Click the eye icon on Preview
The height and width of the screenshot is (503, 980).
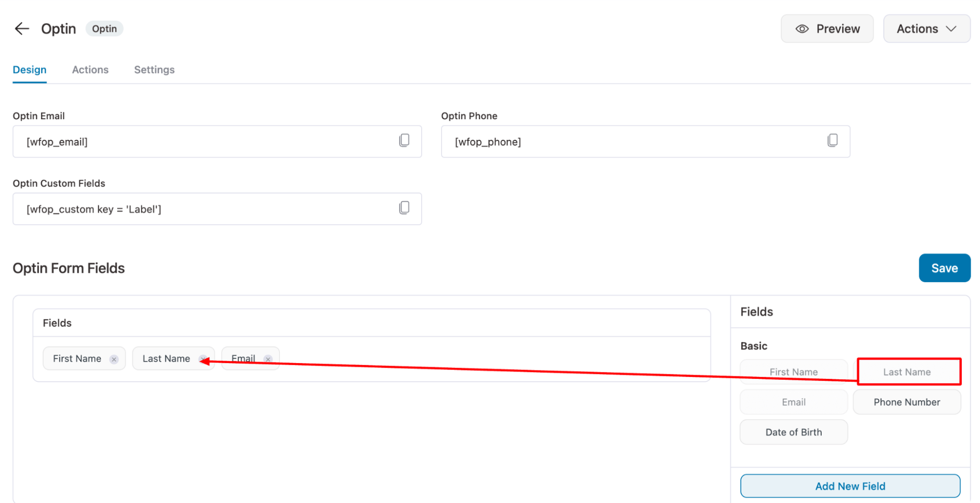(x=802, y=28)
